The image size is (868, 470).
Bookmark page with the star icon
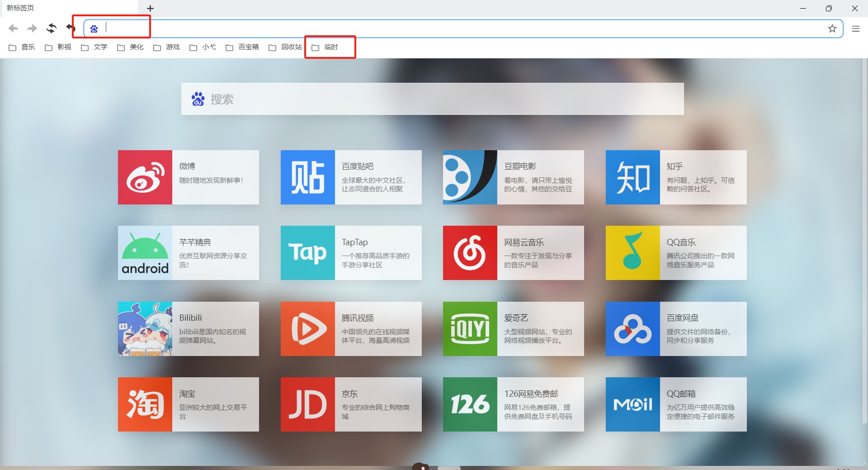click(x=832, y=29)
